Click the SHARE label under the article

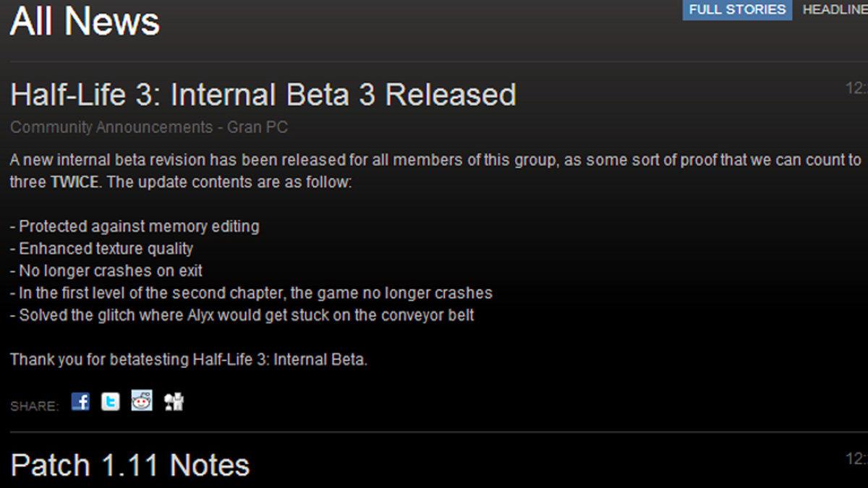point(34,406)
